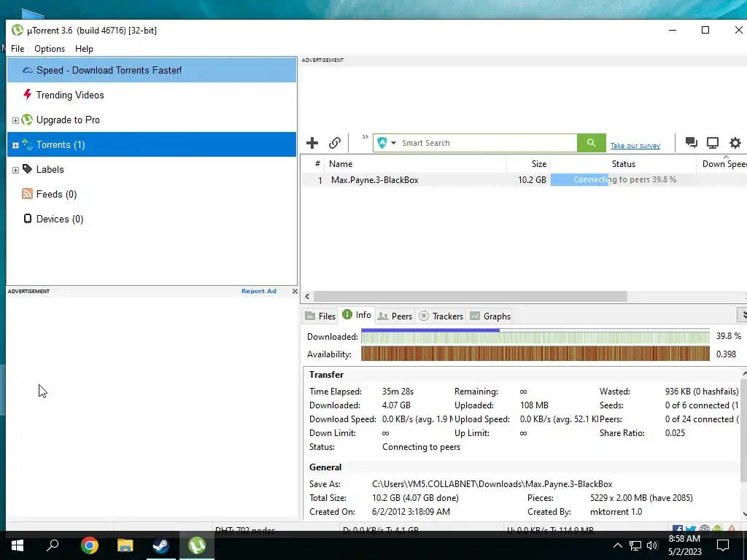Select Upgrade to Pro in the sidebar
Image resolution: width=747 pixels, height=560 pixels.
click(x=152, y=120)
